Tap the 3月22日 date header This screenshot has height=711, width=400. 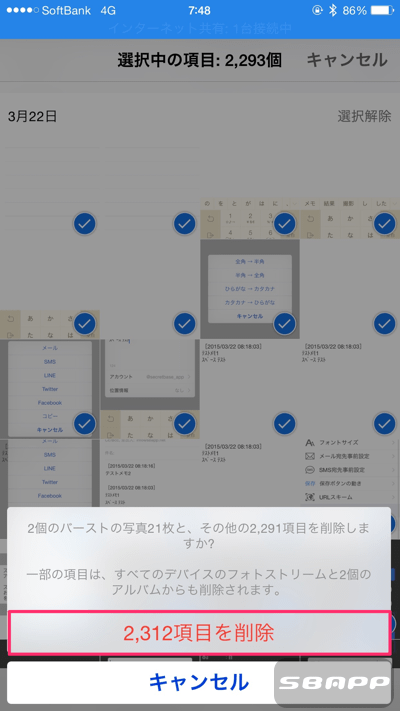pyautogui.click(x=32, y=117)
